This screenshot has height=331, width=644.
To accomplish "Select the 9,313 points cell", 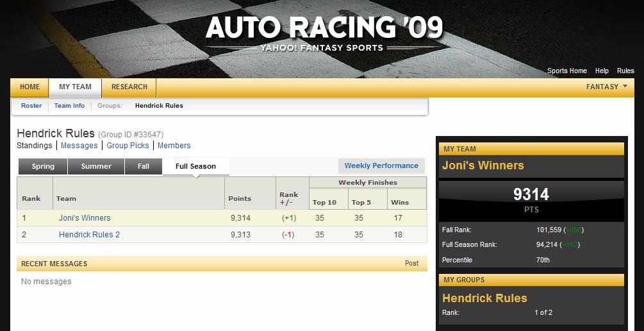I will (240, 235).
